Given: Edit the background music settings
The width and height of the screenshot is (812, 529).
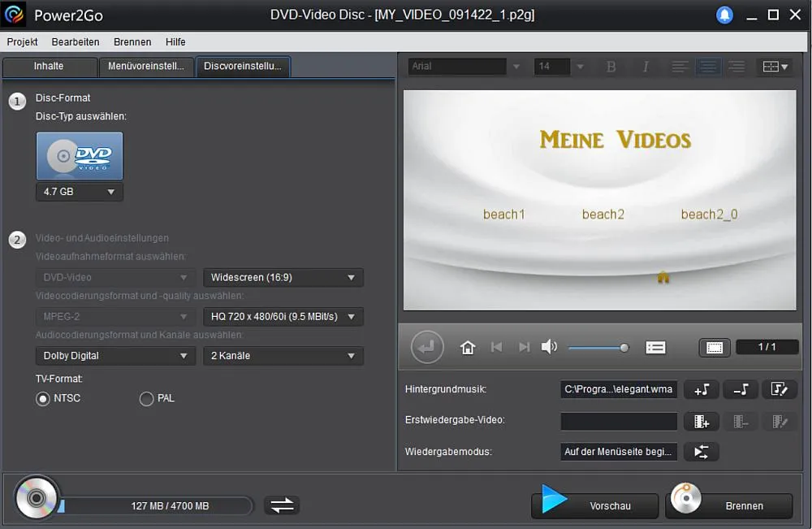Looking at the screenshot, I should [780, 389].
